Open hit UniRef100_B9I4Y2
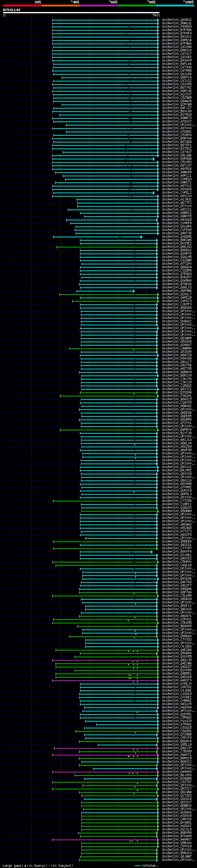The height and width of the screenshot is (868, 197). tap(177, 37)
